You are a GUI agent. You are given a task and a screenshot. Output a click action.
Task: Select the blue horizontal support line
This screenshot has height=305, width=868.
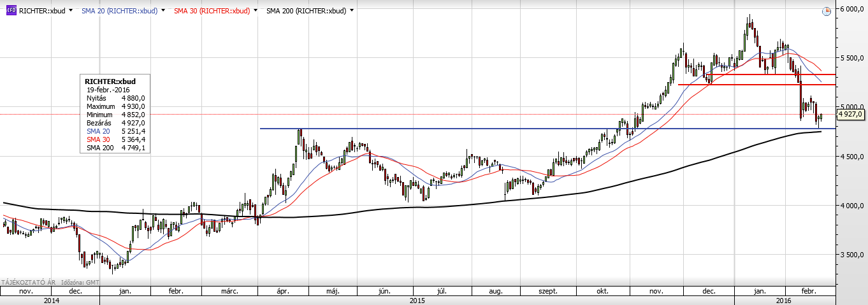click(548, 129)
